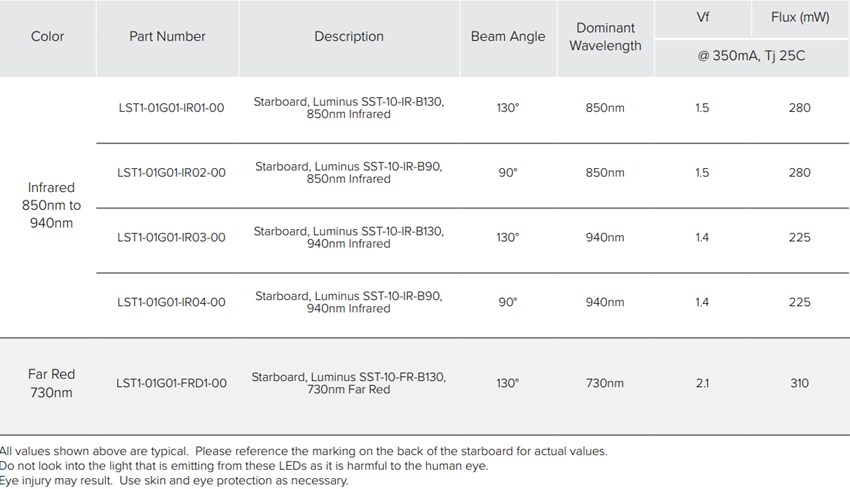This screenshot has height=489, width=850.
Task: Select the "Dominant Wavelength" header
Action: coord(605,37)
